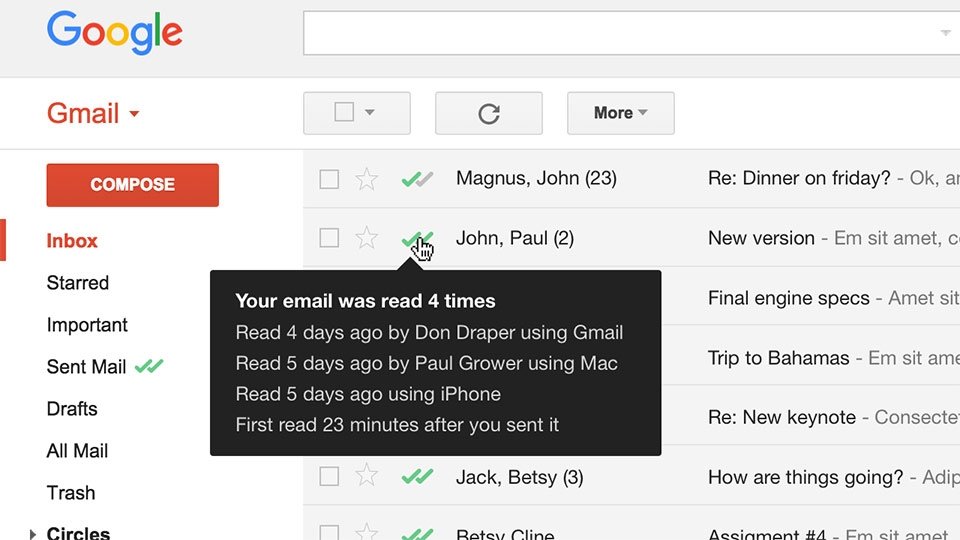960x540 pixels.
Task: Open the Trip to Bahamas email
Action: [x=779, y=358]
